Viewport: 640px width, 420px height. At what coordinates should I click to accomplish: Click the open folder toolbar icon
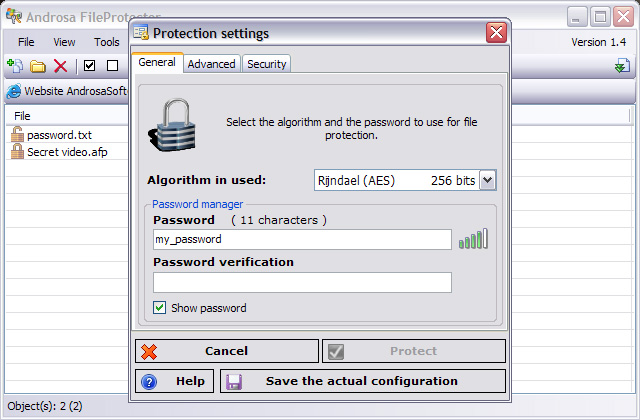38,66
